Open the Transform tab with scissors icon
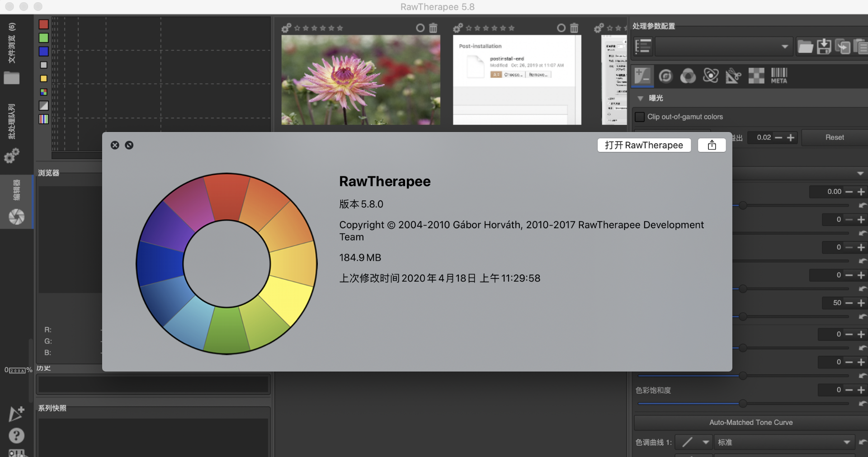 click(733, 76)
